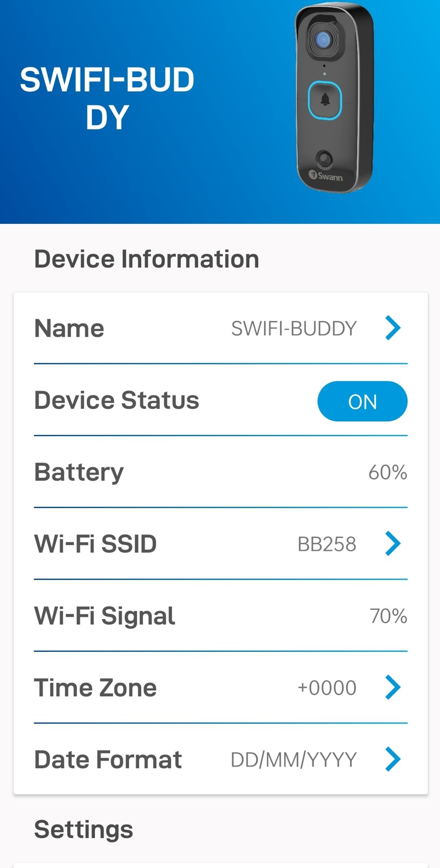Tap the Battery 60% reading

tap(387, 473)
